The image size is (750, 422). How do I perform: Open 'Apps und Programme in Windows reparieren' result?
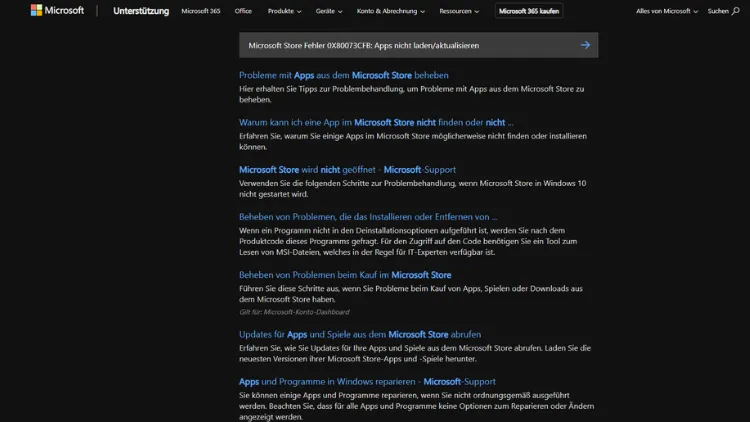367,381
